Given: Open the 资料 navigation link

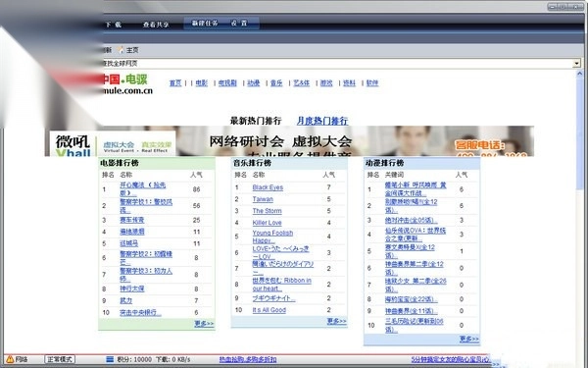Looking at the screenshot, I should pyautogui.click(x=349, y=83).
